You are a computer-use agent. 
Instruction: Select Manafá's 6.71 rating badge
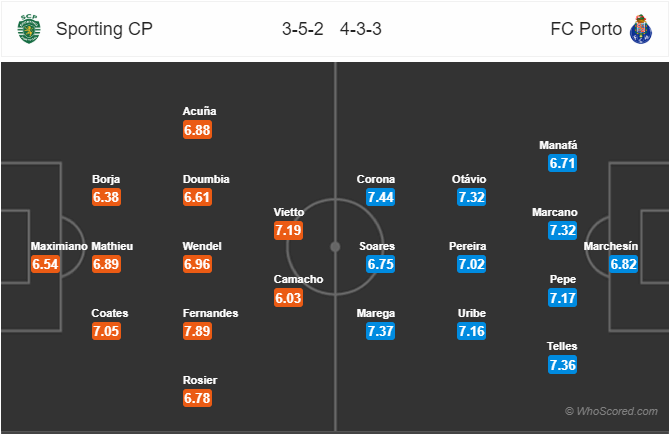coord(563,163)
